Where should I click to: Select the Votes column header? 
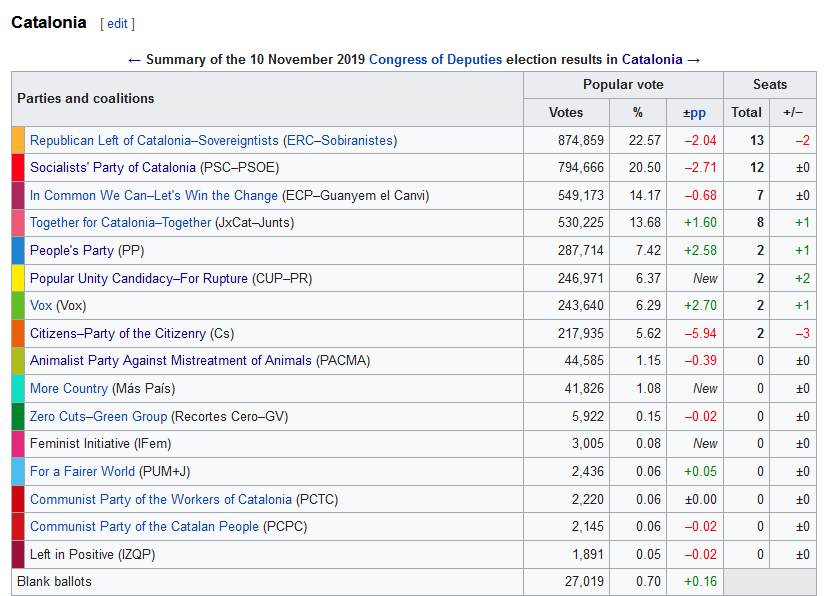pos(566,113)
